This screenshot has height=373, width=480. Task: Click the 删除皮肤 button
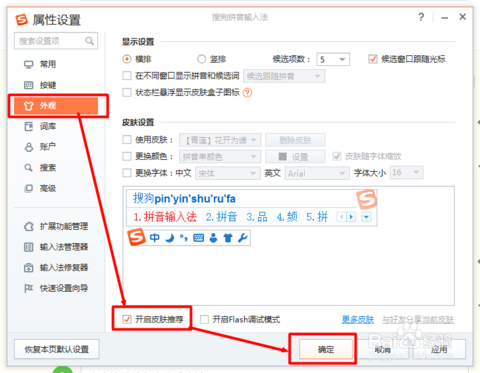coord(295,140)
